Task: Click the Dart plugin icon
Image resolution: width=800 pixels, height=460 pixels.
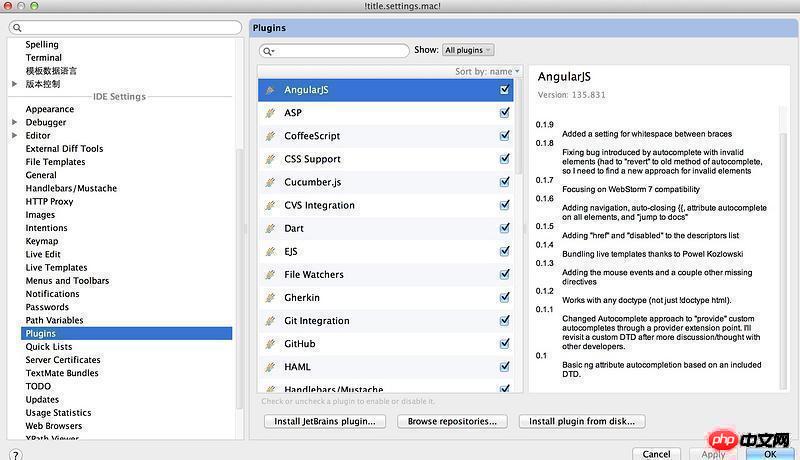Action: pos(270,228)
